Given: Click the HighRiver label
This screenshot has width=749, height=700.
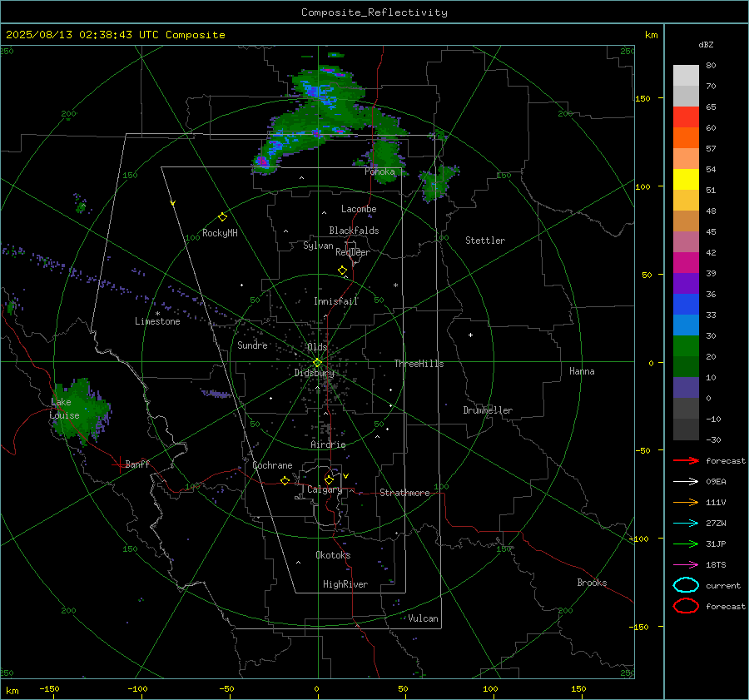Looking at the screenshot, I should 345,584.
